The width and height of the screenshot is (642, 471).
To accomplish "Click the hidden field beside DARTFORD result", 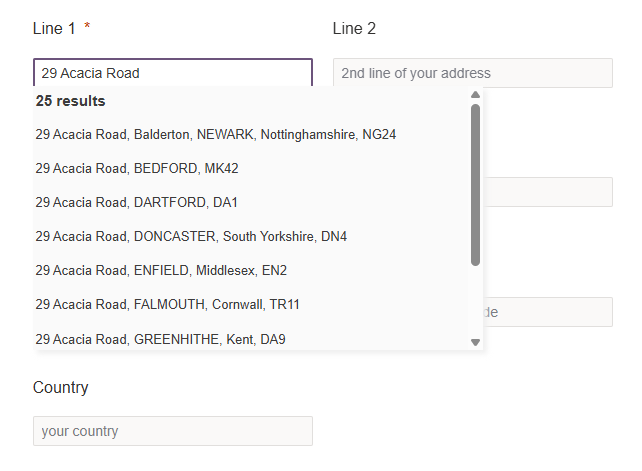I will 548,192.
